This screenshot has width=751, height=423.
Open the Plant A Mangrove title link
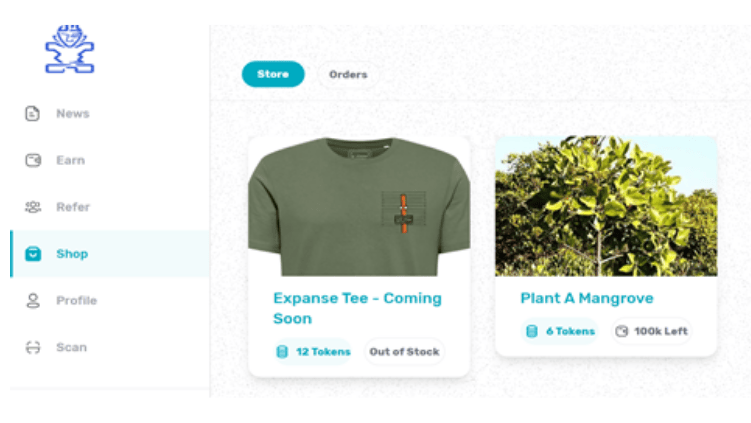(587, 298)
